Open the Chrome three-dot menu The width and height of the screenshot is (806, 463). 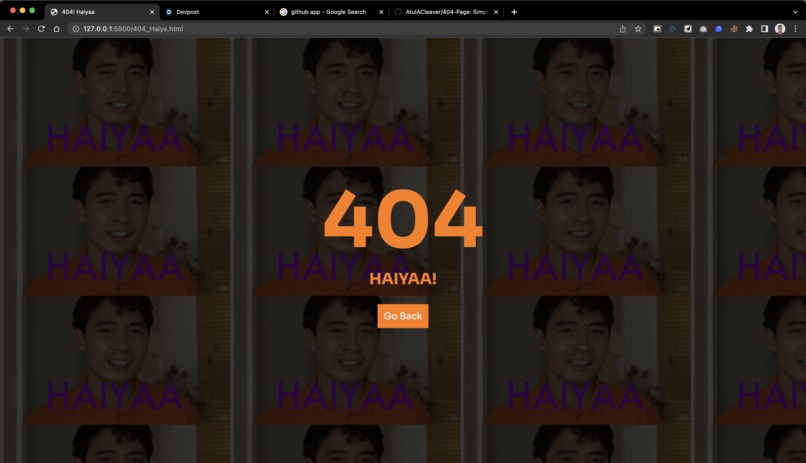795,29
